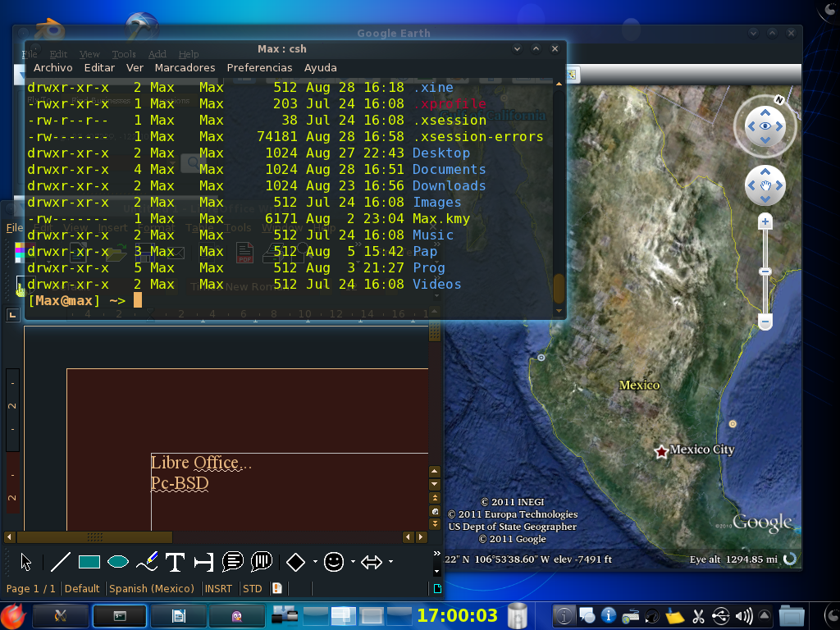
Task: Click 'Downloads' directory name in terminal
Action: click(449, 186)
